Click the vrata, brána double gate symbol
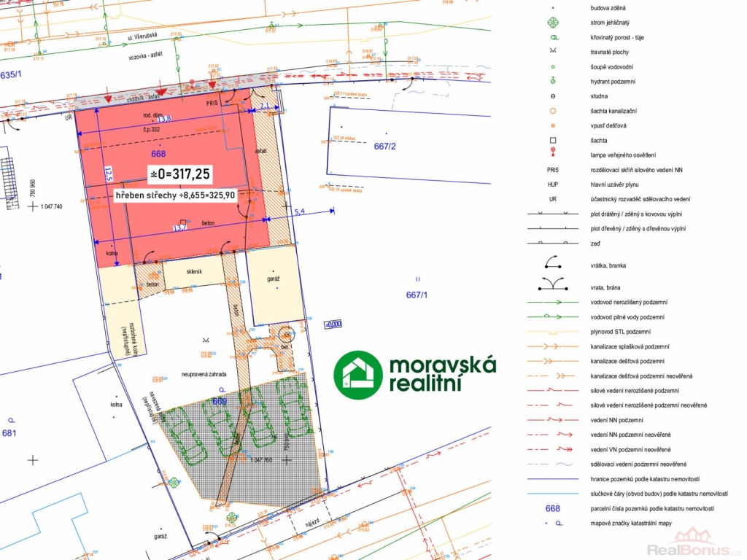The image size is (747, 560). pos(553,285)
